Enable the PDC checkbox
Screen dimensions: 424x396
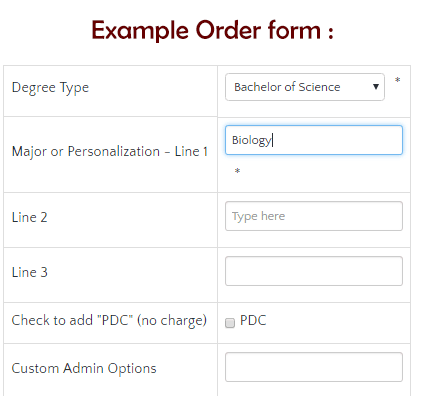pos(230,323)
